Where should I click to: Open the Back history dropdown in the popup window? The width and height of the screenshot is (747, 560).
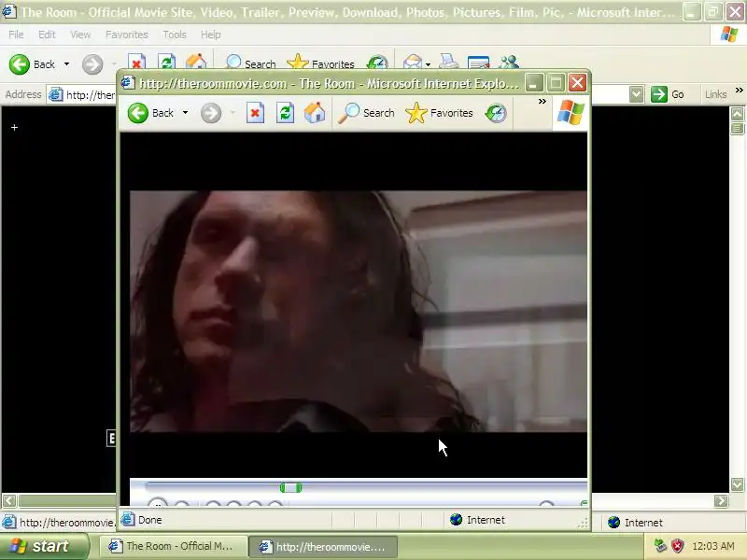click(185, 113)
